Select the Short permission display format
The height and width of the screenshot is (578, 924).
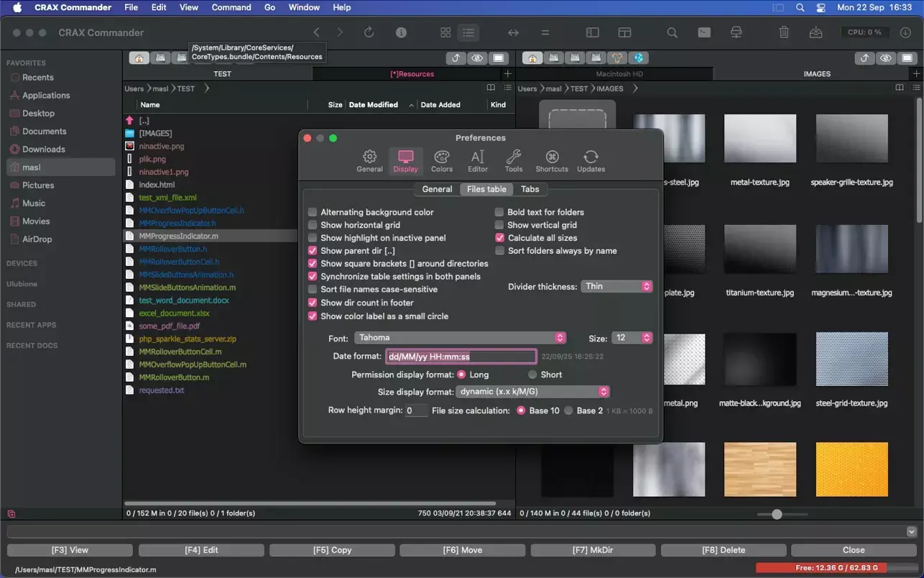[x=532, y=375]
